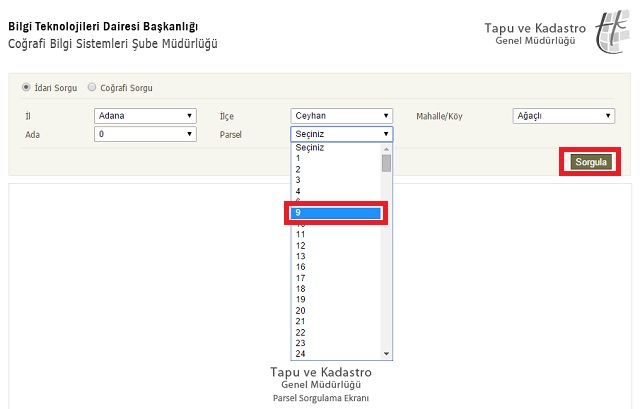
Task: Open the Ada dropdown showing 0
Action: [x=145, y=134]
